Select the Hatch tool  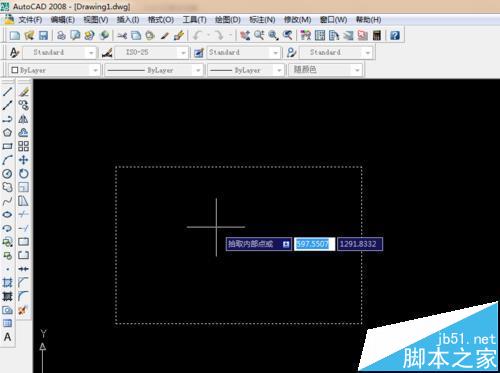pyautogui.click(x=7, y=283)
